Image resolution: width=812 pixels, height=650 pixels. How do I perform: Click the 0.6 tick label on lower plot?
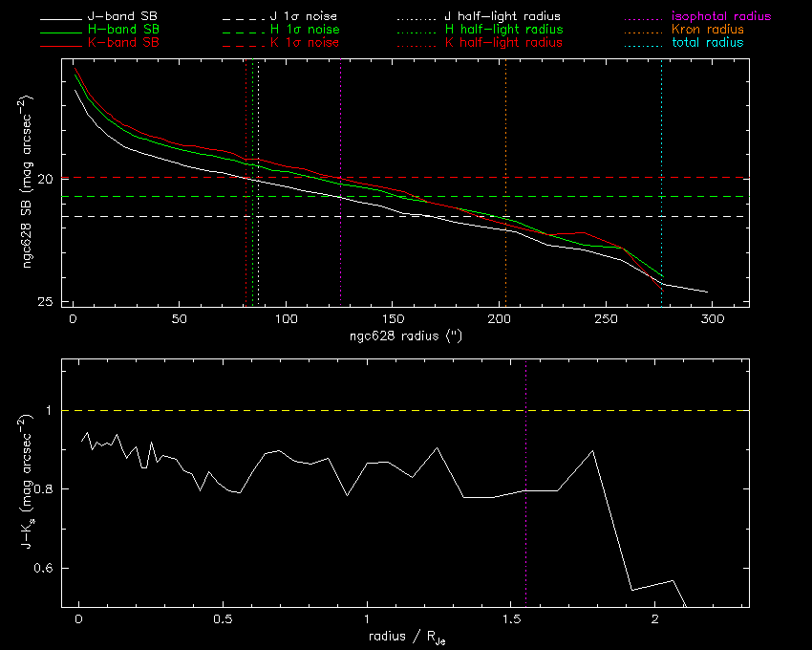click(44, 568)
